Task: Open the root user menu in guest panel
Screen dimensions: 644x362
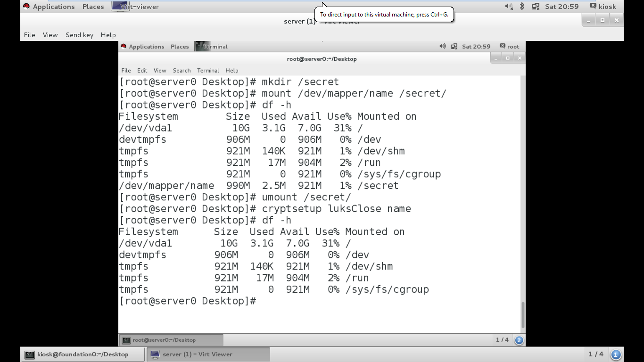Action: 509,46
